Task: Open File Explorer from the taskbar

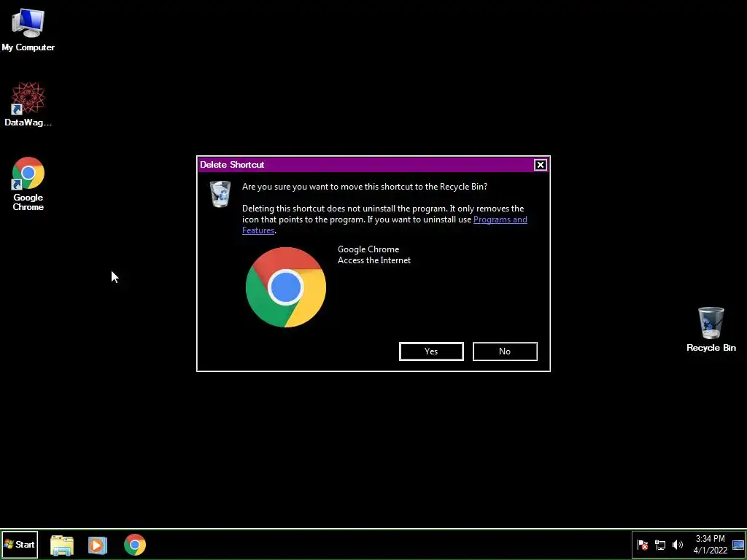Action: tap(62, 545)
